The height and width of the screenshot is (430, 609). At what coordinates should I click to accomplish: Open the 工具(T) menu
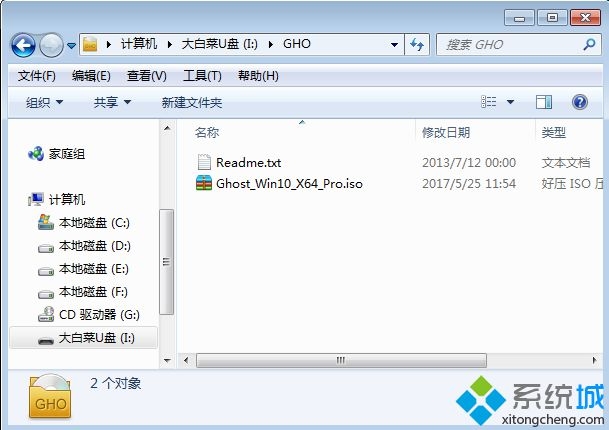(x=202, y=76)
